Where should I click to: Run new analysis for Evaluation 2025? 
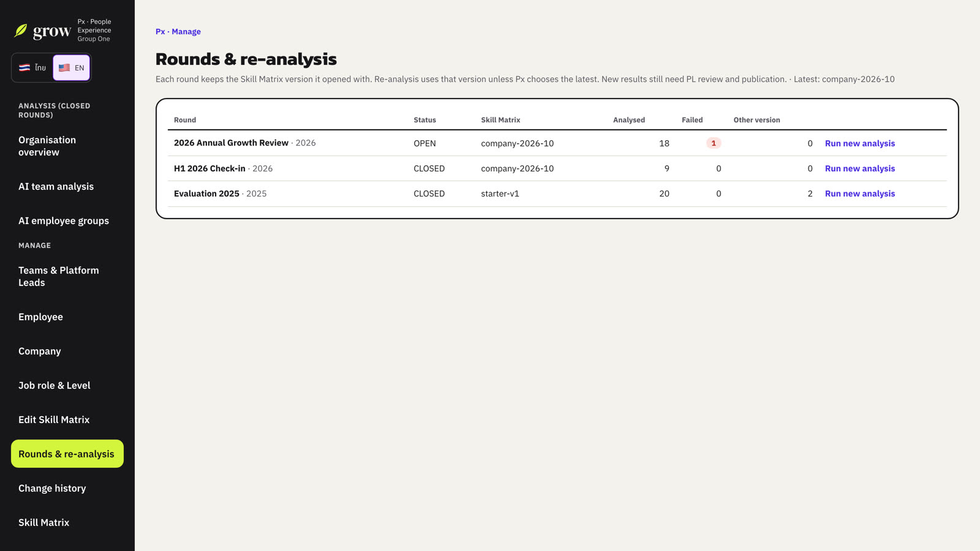coord(860,193)
